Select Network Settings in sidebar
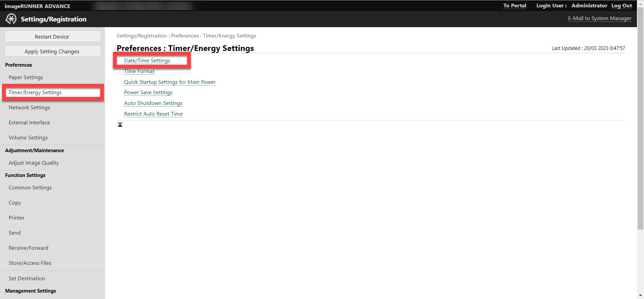 click(x=29, y=108)
